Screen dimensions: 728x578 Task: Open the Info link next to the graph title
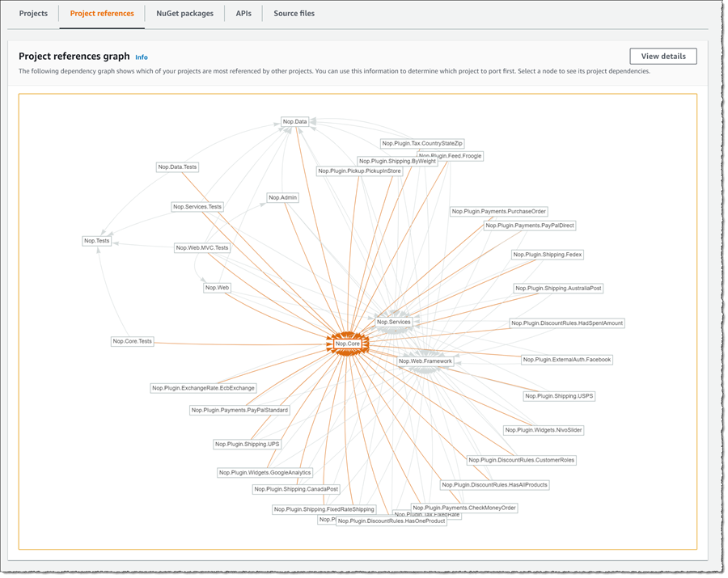pos(142,57)
